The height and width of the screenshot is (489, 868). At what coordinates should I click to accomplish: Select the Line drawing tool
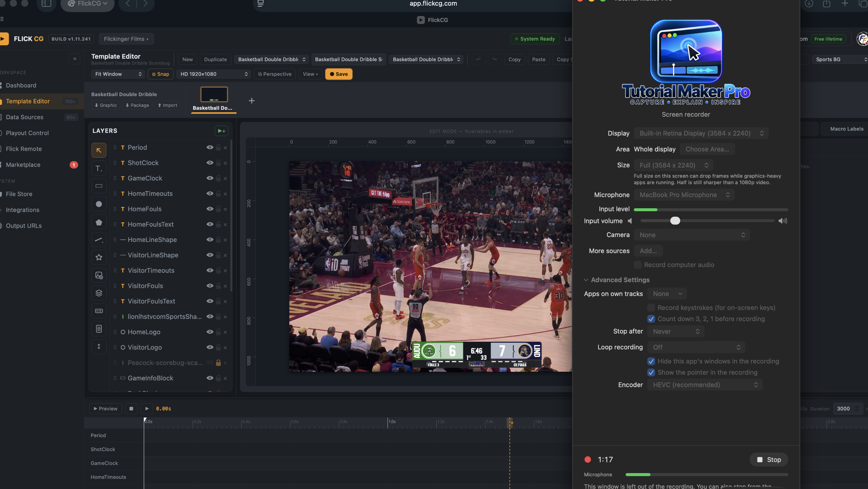click(99, 240)
